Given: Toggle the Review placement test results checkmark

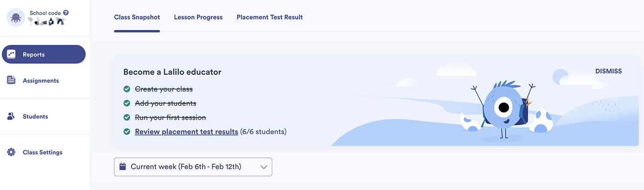Looking at the screenshot, I should pyautogui.click(x=127, y=132).
